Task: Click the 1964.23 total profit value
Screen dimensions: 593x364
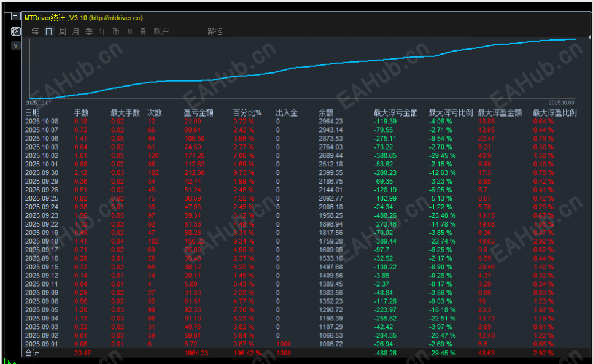Action: (197, 353)
